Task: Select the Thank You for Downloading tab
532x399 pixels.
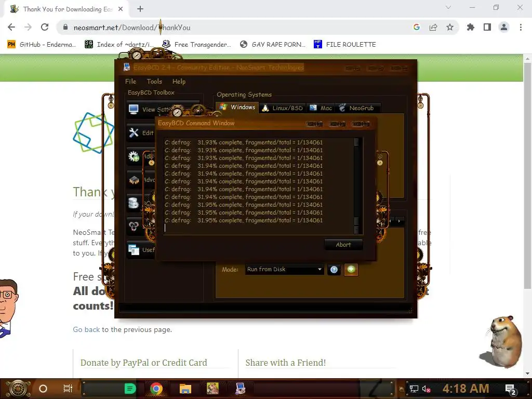Action: click(x=67, y=9)
